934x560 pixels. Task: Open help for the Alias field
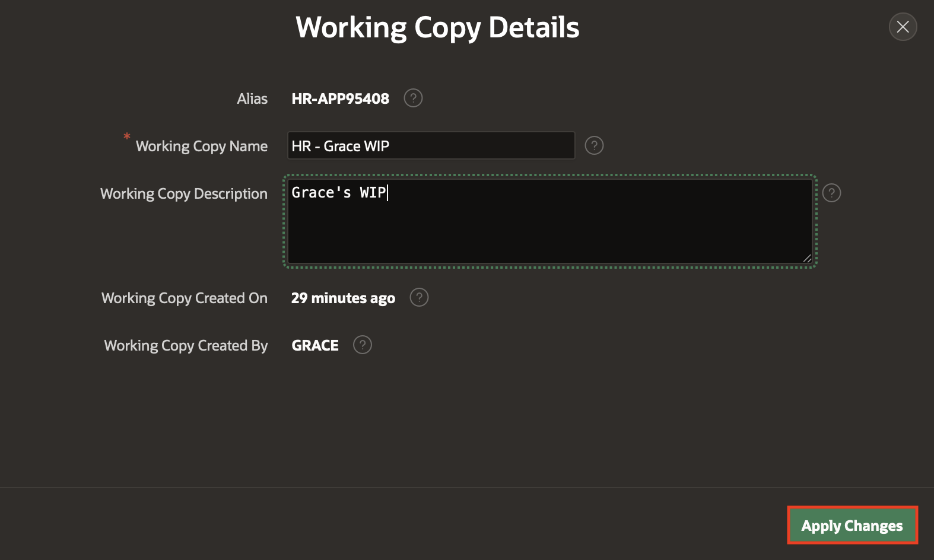pyautogui.click(x=413, y=98)
